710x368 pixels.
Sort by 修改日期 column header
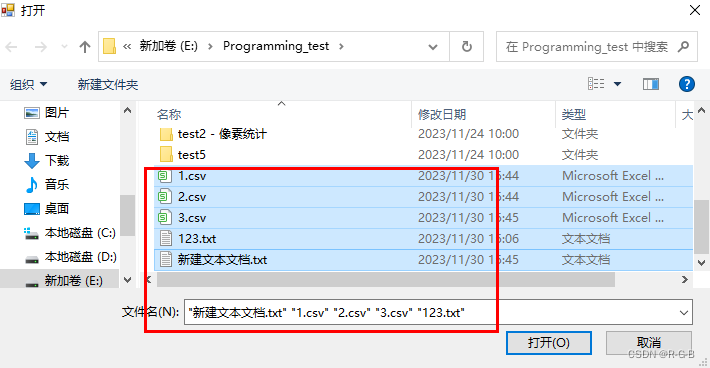pyautogui.click(x=441, y=115)
